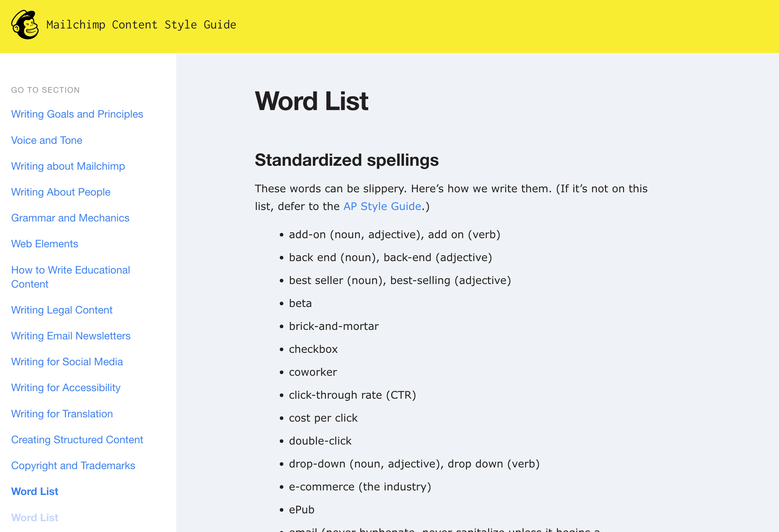Click the 'cost per click' list item
The image size is (779, 532).
(x=323, y=418)
